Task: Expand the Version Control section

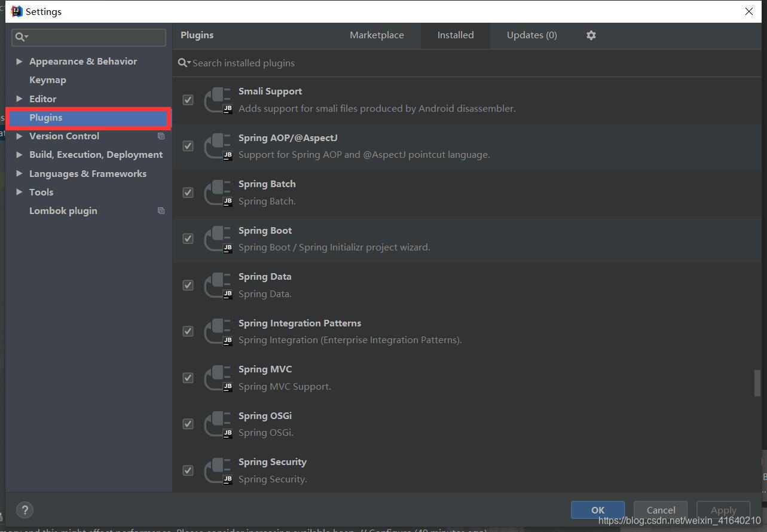Action: [x=19, y=136]
